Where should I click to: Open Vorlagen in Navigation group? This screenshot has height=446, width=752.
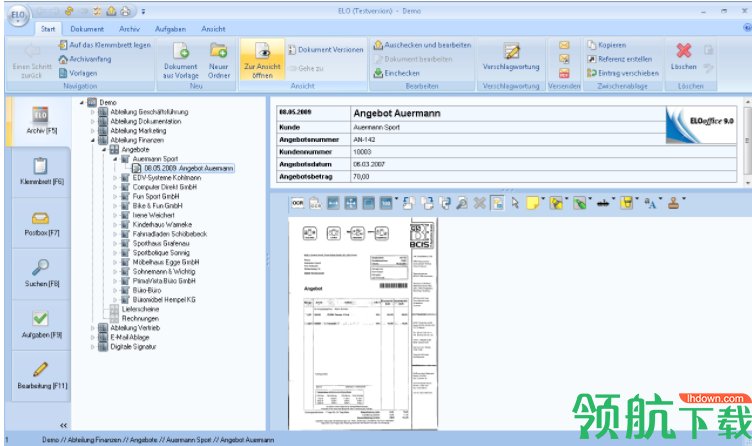(x=78, y=73)
